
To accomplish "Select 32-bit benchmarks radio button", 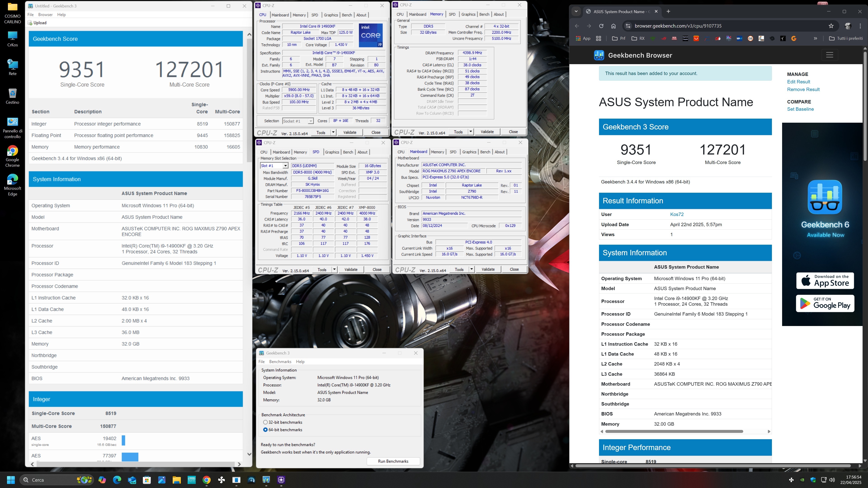I will 265,422.
